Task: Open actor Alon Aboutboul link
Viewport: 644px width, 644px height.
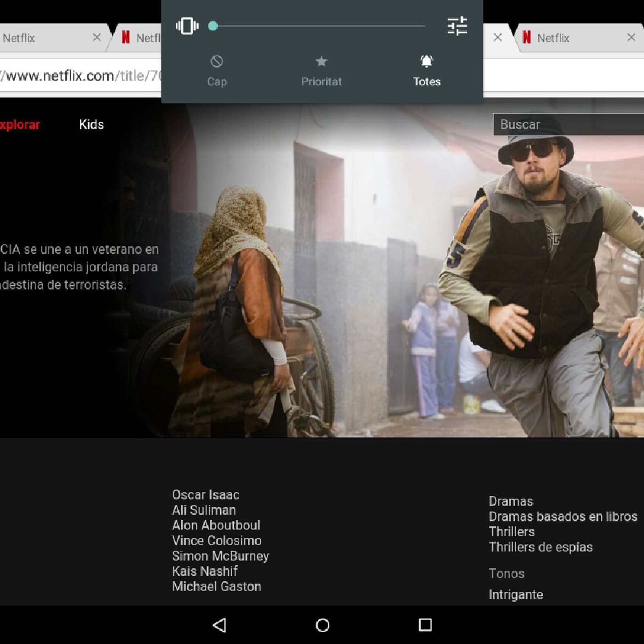Action: click(x=216, y=525)
